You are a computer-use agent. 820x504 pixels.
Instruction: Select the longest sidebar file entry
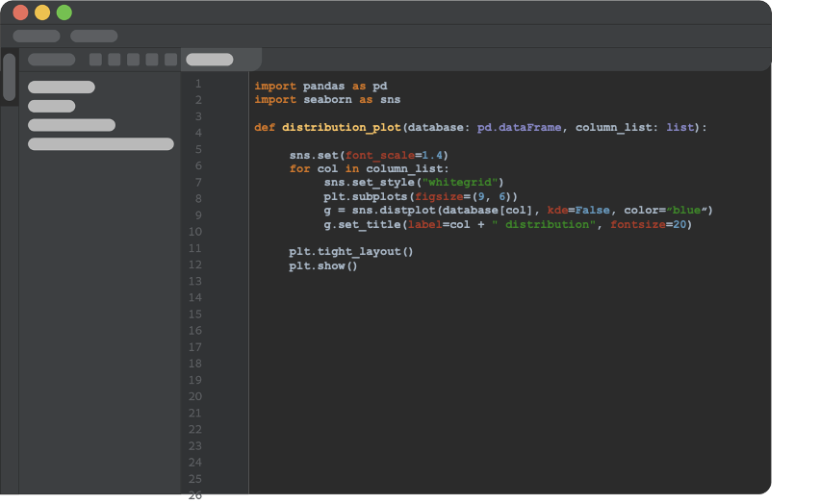(101, 143)
